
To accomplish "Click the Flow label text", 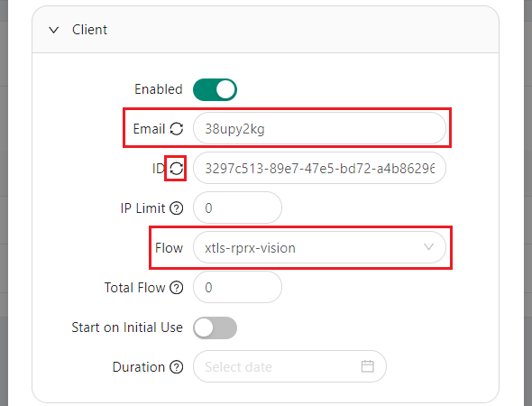I will 169,248.
